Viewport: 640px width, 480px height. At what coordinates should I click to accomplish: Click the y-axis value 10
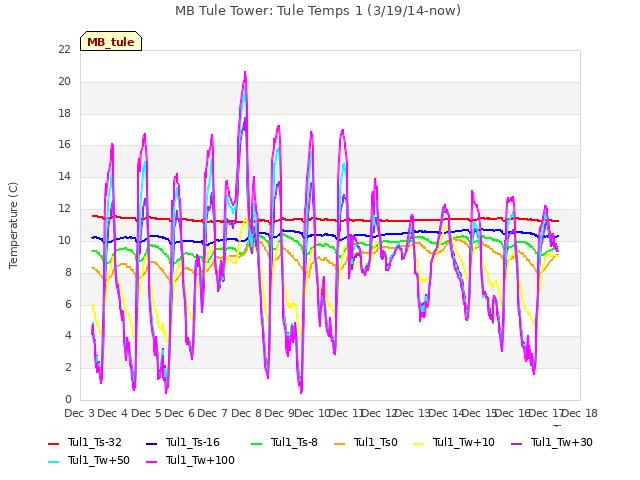(64, 240)
